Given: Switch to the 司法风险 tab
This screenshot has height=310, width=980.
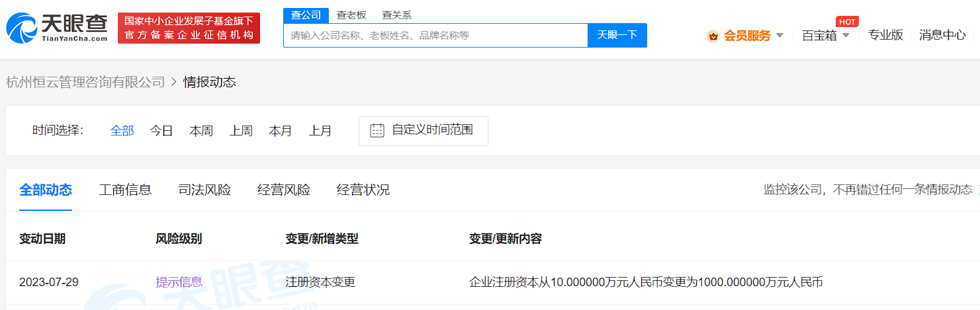Looking at the screenshot, I should pyautogui.click(x=204, y=190).
